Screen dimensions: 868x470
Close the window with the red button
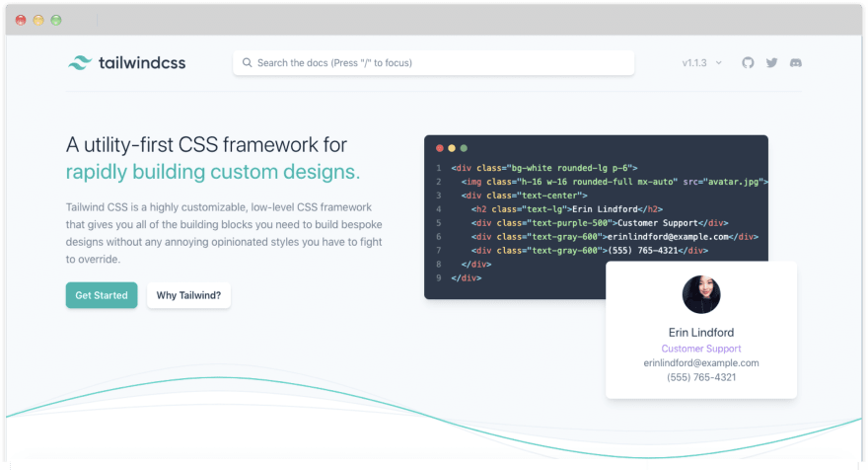(21, 20)
